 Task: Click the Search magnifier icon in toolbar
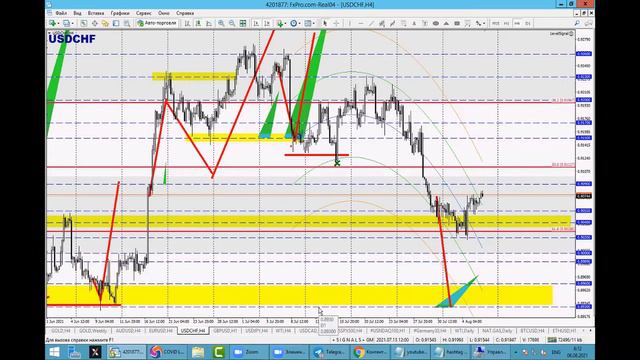pyautogui.click(x=577, y=23)
